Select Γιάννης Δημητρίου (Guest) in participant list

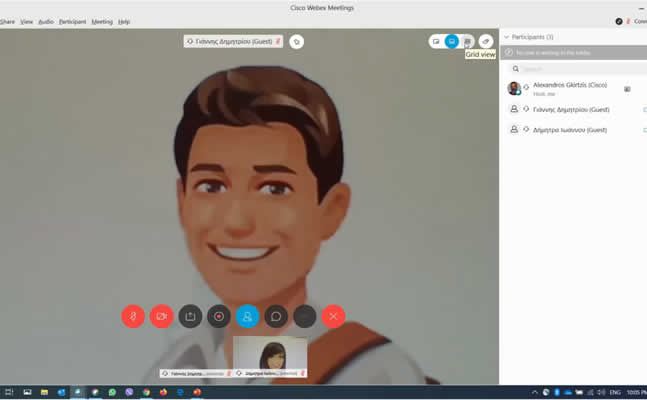(x=571, y=109)
